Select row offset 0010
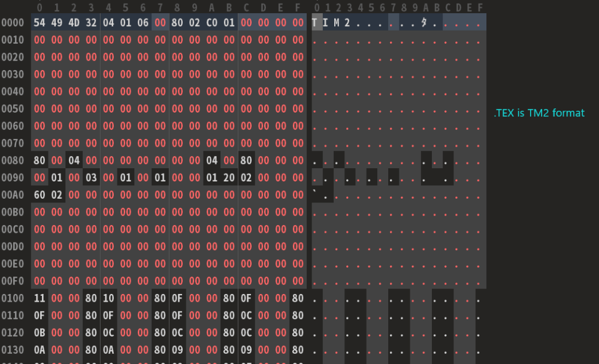The width and height of the screenshot is (599, 364). pos(13,40)
